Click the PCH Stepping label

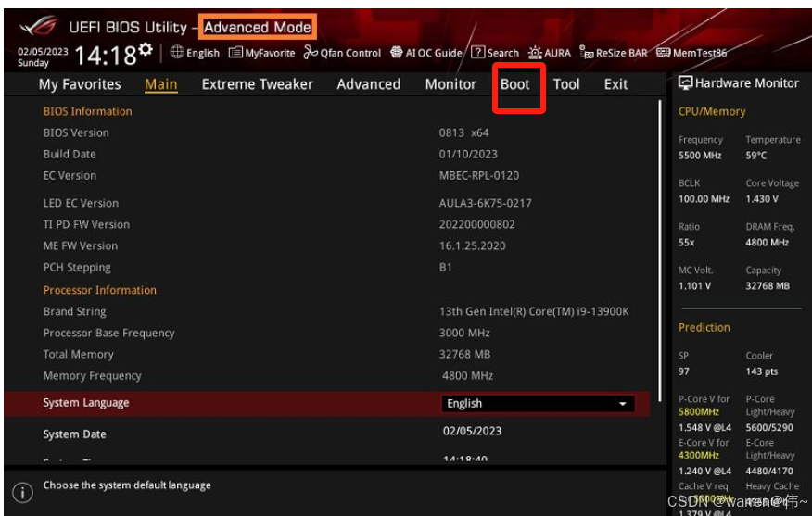tap(77, 268)
